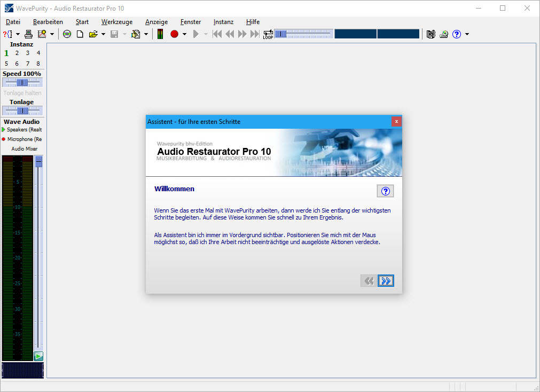Click the rewind double-arrow button
540x392 pixels.
tap(230, 34)
